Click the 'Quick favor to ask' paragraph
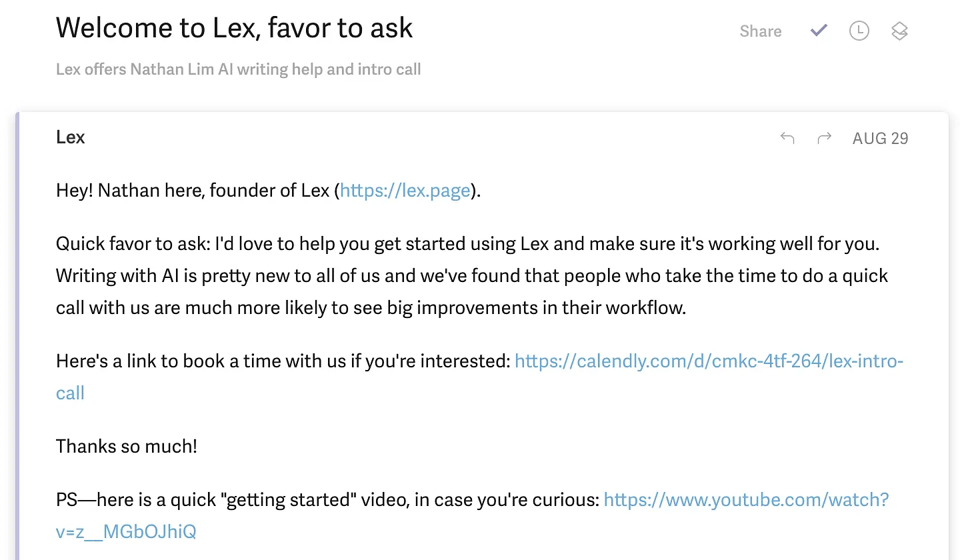Screen dimensions: 960x560 472,276
